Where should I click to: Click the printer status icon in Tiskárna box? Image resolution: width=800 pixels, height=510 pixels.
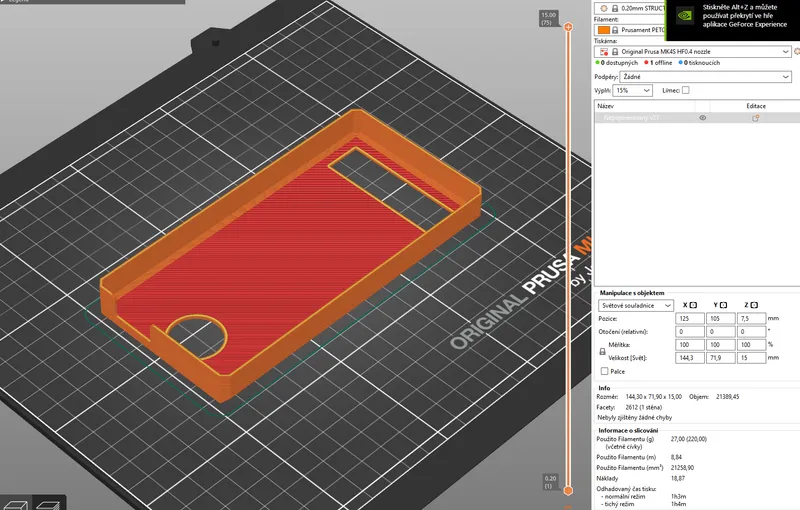(604, 52)
